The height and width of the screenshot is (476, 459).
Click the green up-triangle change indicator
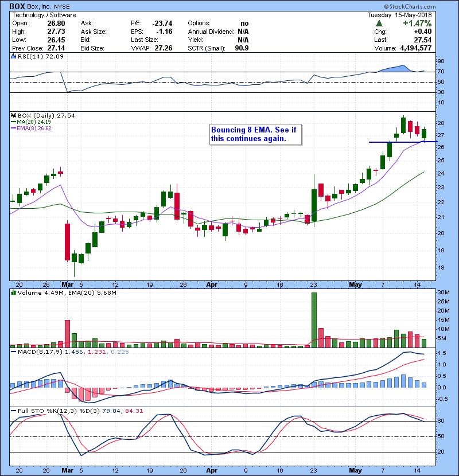379,24
